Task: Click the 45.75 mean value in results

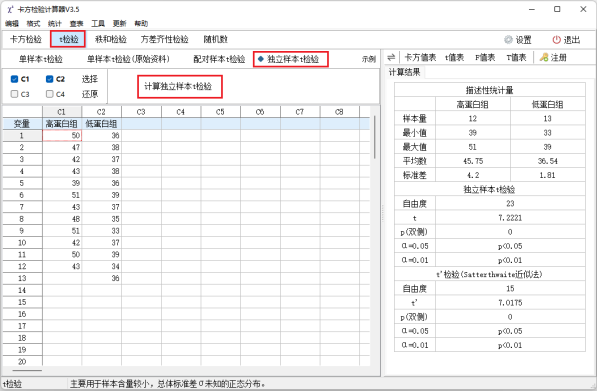Action: [x=473, y=161]
